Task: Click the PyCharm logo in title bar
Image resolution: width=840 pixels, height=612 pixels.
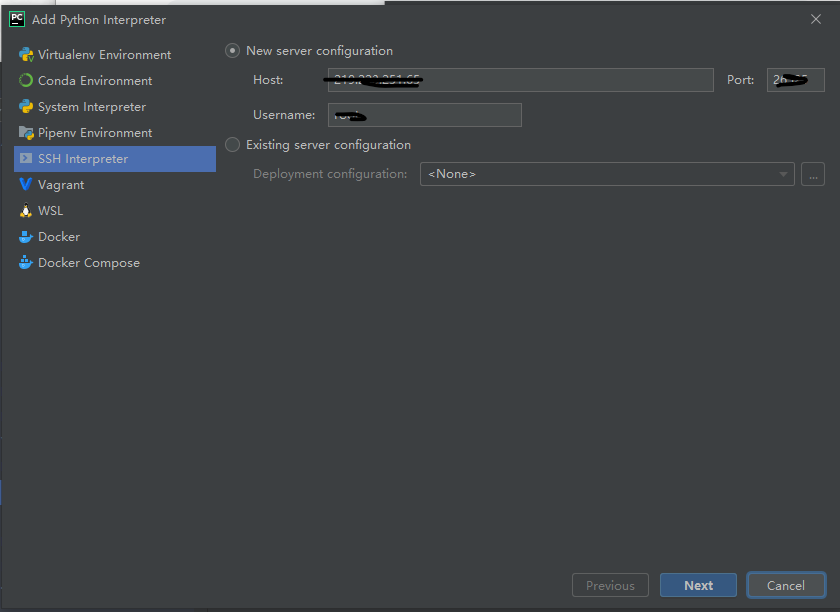Action: 17,19
